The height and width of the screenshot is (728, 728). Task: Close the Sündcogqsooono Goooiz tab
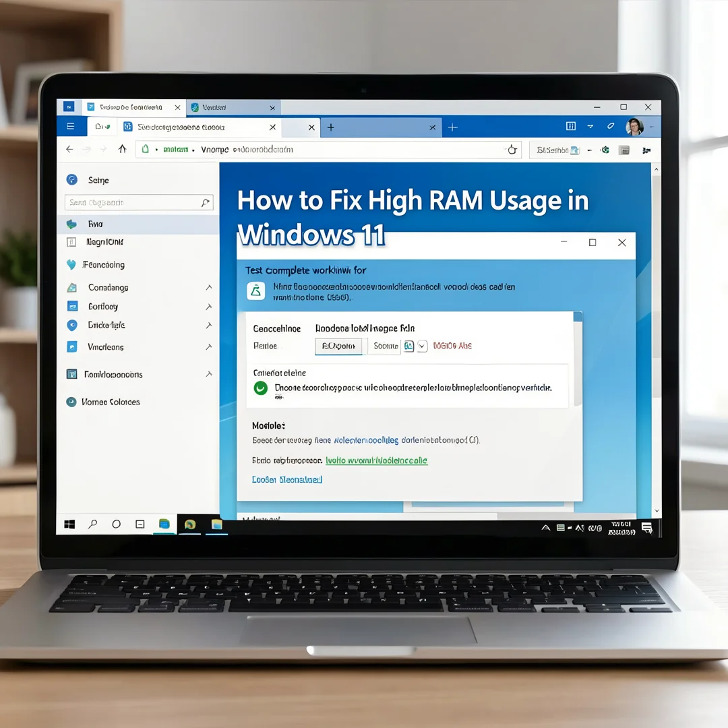point(272,127)
